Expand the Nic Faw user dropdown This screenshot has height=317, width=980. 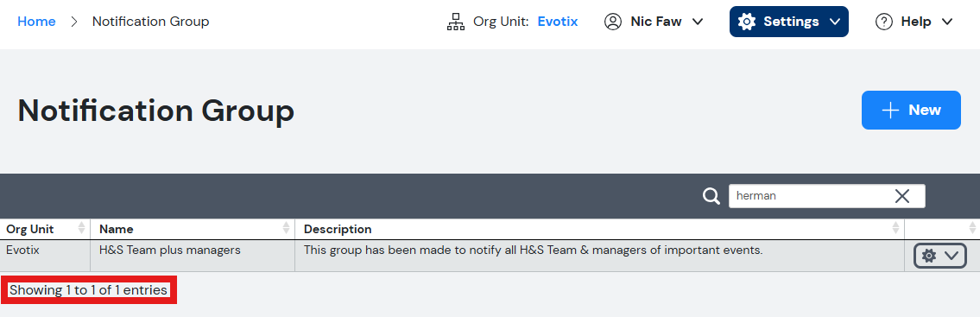[699, 22]
